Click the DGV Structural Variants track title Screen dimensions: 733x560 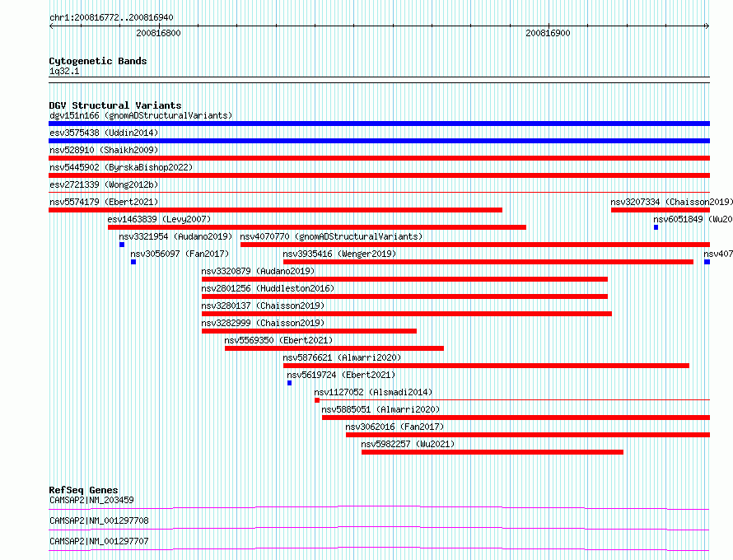coord(115,105)
